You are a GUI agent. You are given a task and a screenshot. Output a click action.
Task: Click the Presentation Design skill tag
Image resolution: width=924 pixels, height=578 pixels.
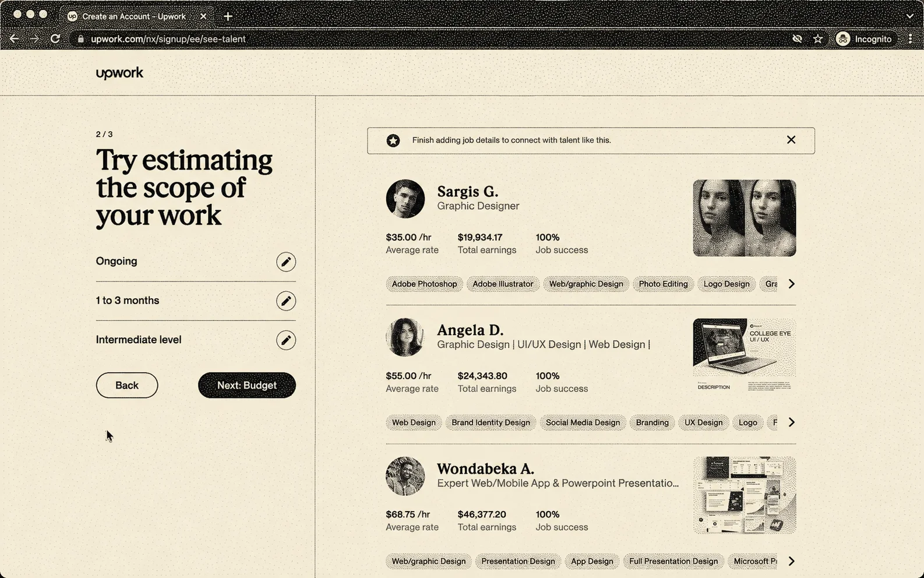click(518, 561)
